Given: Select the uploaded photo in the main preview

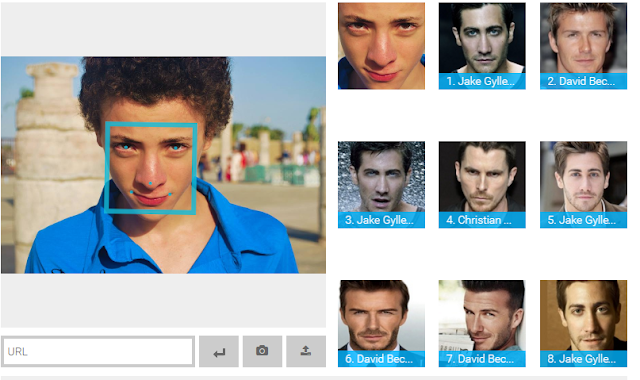Looking at the screenshot, I should click(x=163, y=165).
